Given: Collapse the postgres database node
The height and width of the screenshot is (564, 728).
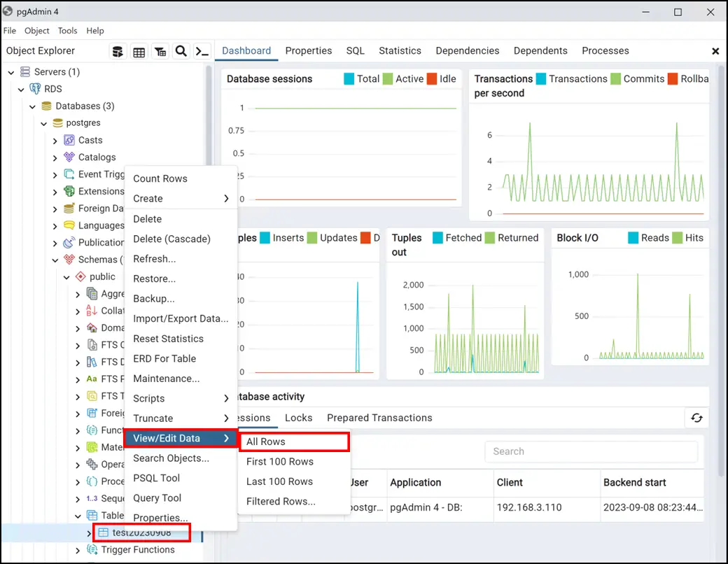Looking at the screenshot, I should coord(43,123).
